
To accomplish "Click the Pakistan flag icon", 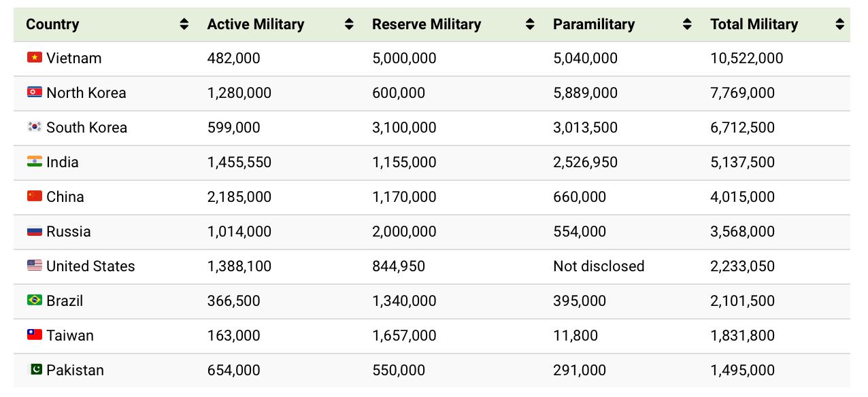I will click(x=35, y=370).
